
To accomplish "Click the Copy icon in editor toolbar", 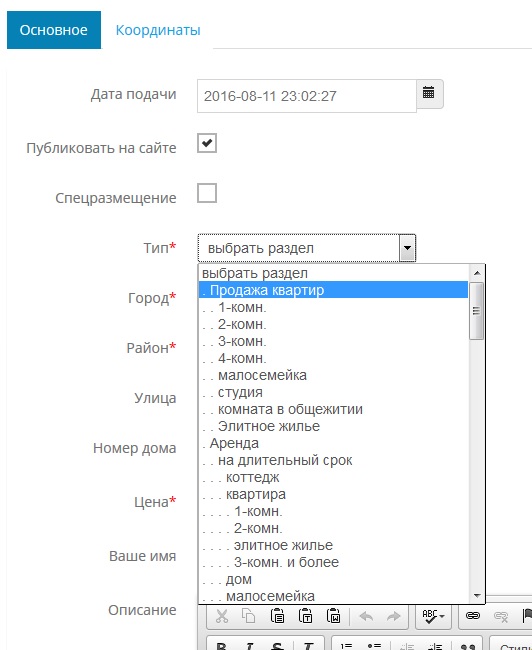I will pyautogui.click(x=249, y=616).
